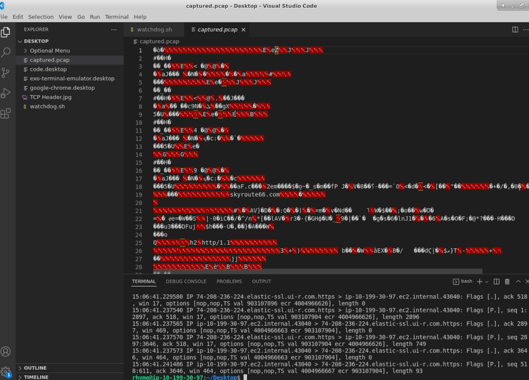Click the Explorer more actions ellipsis
The image size is (529, 380).
[x=114, y=30]
